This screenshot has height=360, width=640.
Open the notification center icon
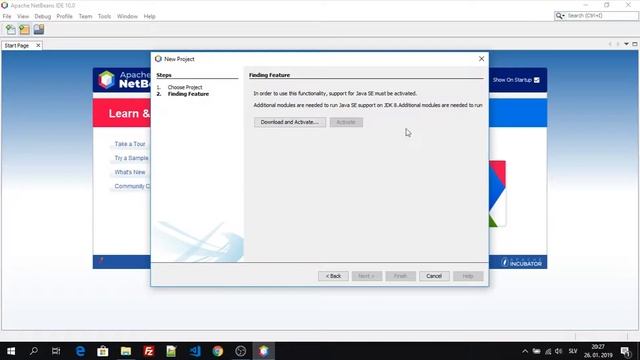pos(625,351)
